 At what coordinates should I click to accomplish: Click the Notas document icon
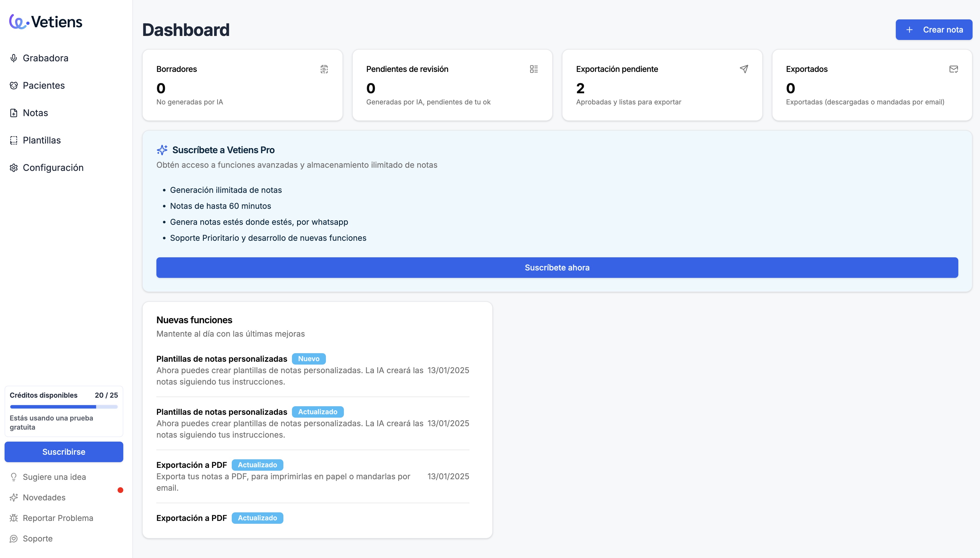point(14,113)
